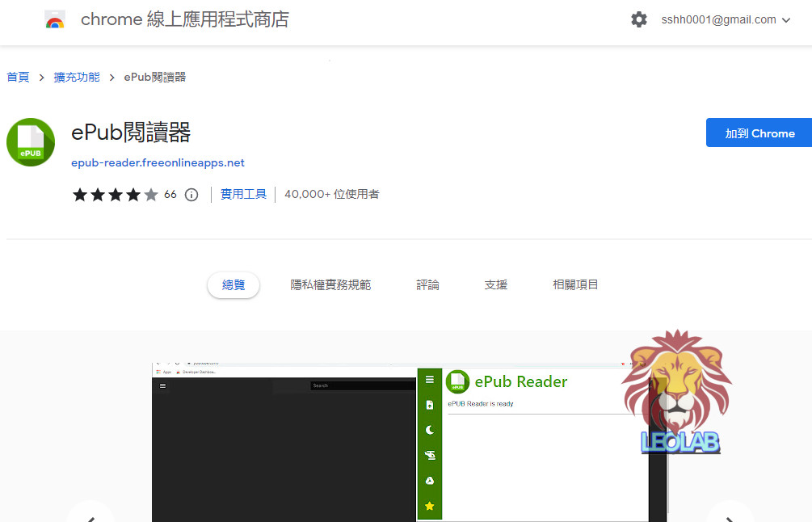Select the Google Drive icon in sidebar

point(429,481)
